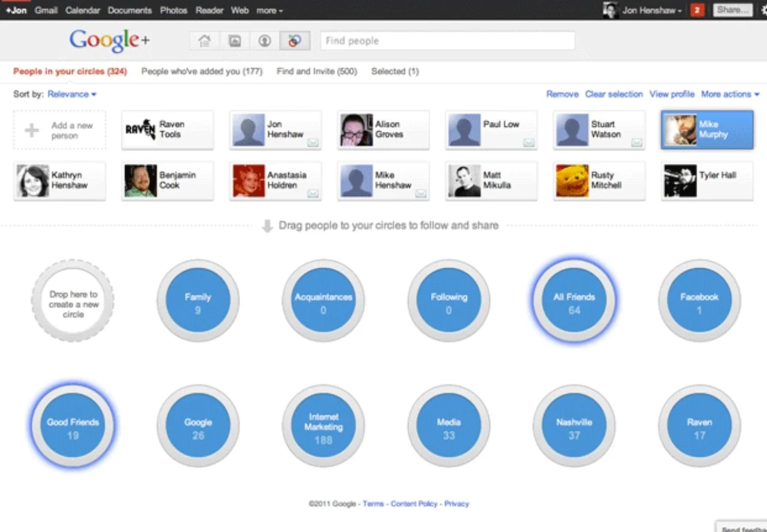Select the Raven circle with 17 people

699,426
